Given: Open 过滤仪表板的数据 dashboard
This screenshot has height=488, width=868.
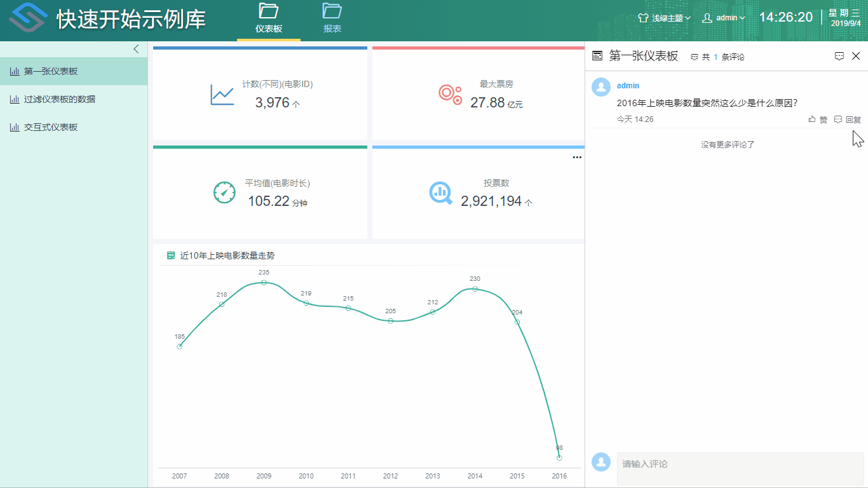Looking at the screenshot, I should pyautogui.click(x=59, y=99).
